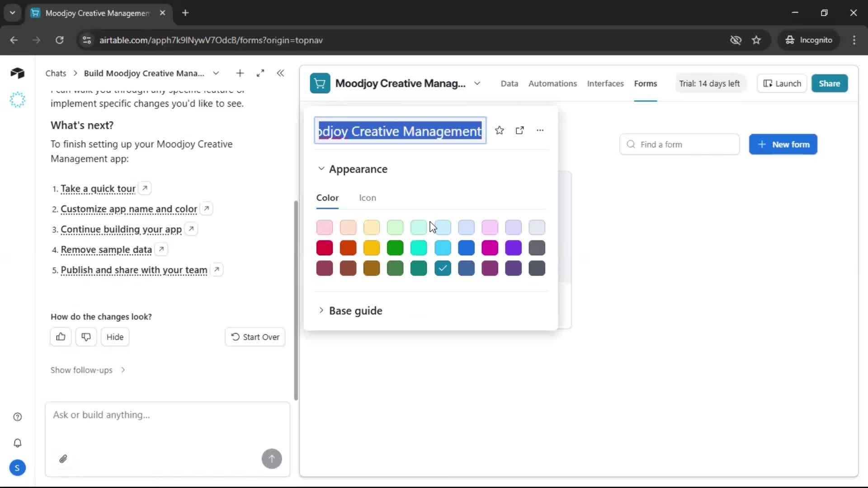
Task: Pick the bright purple color swatch
Action: pyautogui.click(x=513, y=248)
